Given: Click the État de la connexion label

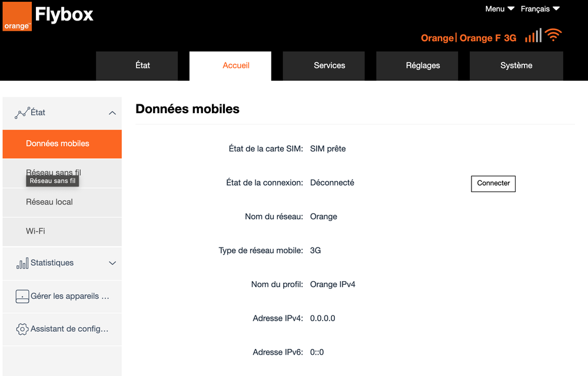Looking at the screenshot, I should (x=264, y=183).
